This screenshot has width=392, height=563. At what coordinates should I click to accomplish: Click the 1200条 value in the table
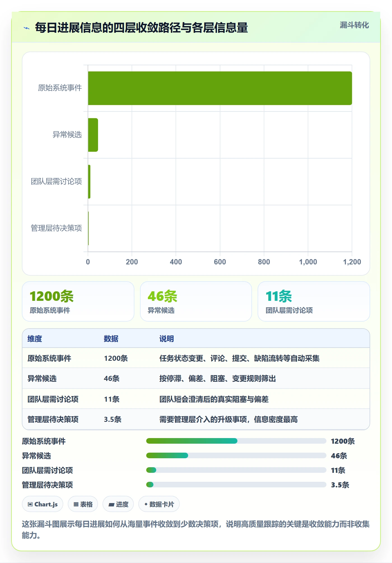pos(116,358)
